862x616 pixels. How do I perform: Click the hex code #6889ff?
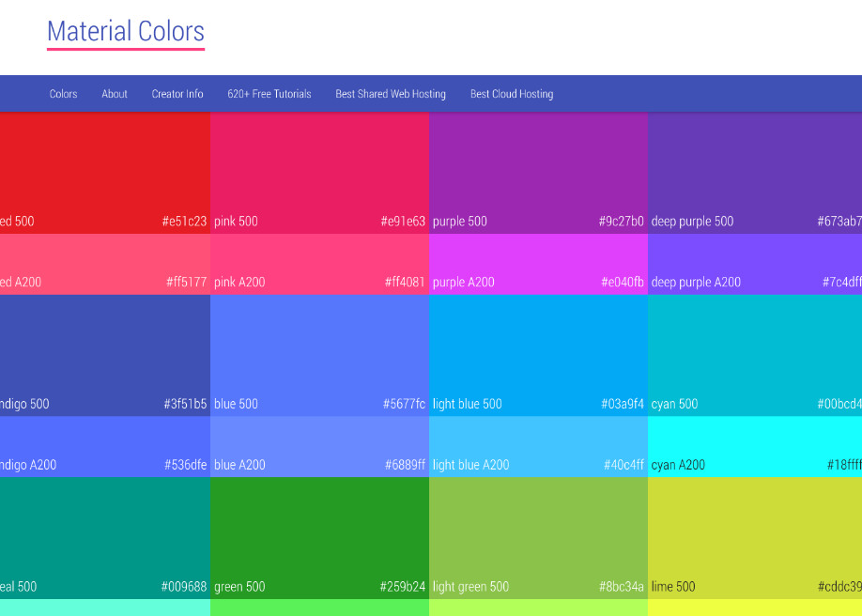[x=405, y=465]
